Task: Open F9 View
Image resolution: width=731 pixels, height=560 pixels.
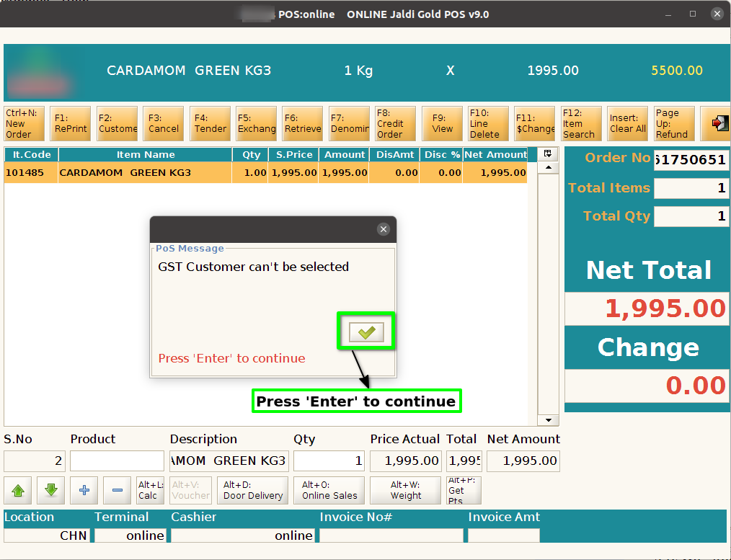Action: coord(442,123)
